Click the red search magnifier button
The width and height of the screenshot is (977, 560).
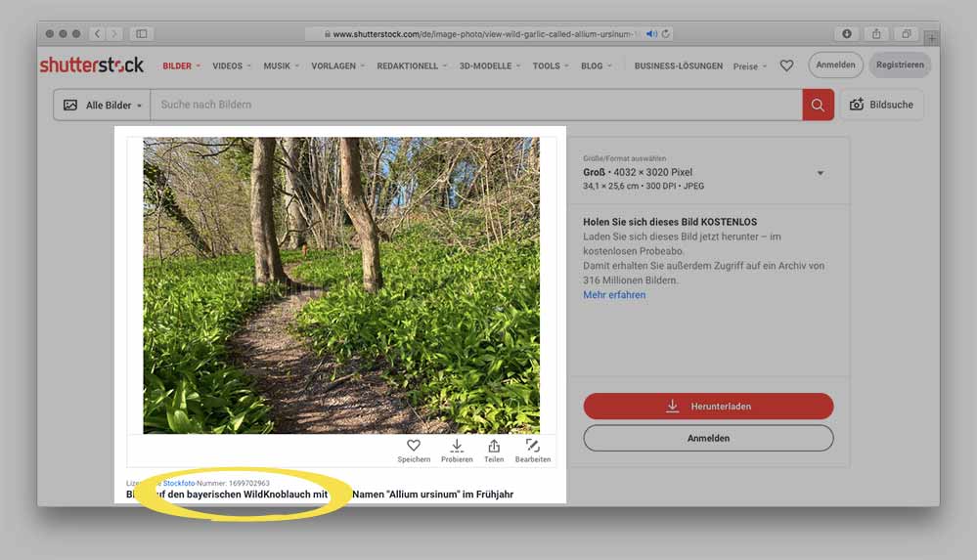click(818, 105)
